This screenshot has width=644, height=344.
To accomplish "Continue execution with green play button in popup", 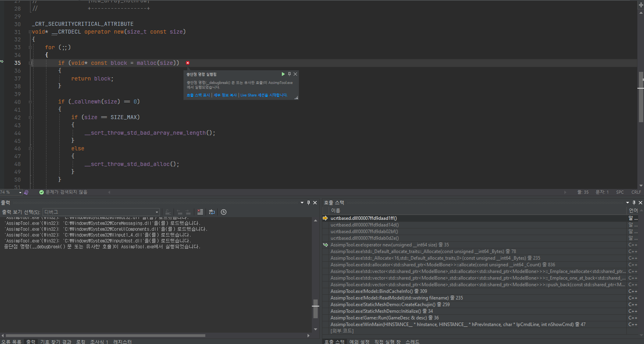I will pyautogui.click(x=283, y=74).
